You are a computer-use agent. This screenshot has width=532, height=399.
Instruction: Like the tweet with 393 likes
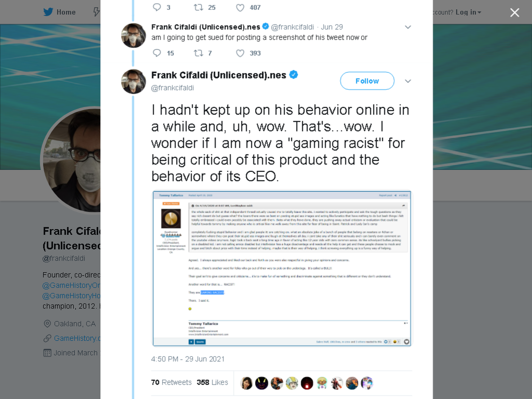coord(240,53)
